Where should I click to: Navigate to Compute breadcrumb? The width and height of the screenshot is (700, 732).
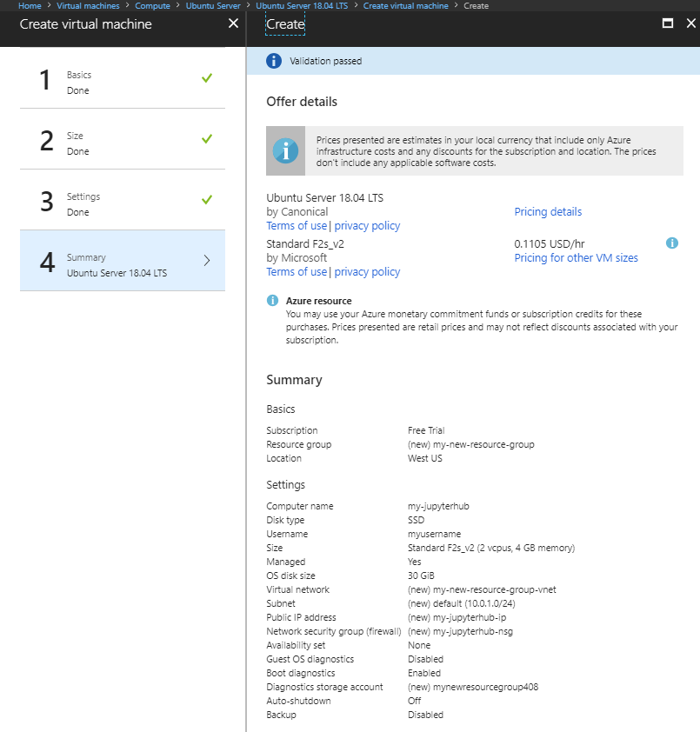[152, 6]
